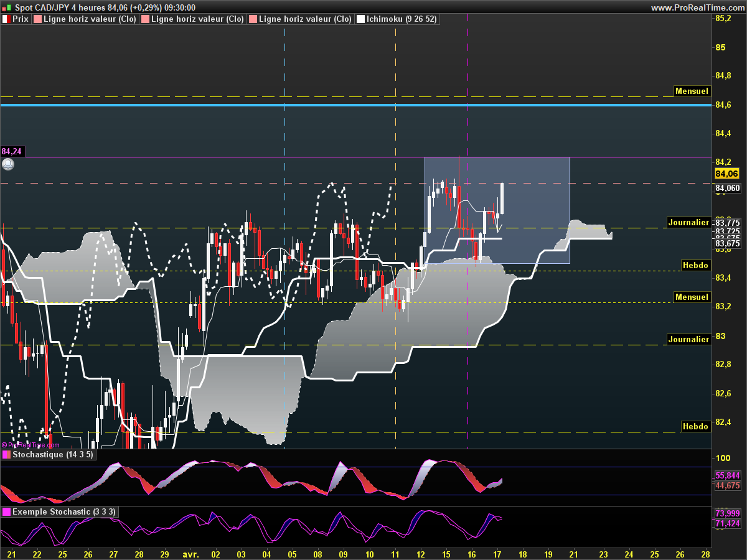Click the yellow 84,06 current price label

tap(726, 174)
